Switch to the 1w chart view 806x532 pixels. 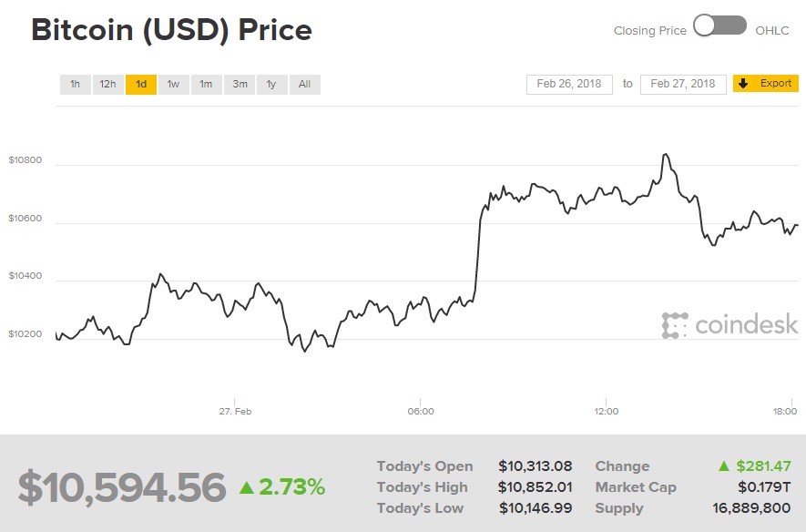[x=173, y=84]
